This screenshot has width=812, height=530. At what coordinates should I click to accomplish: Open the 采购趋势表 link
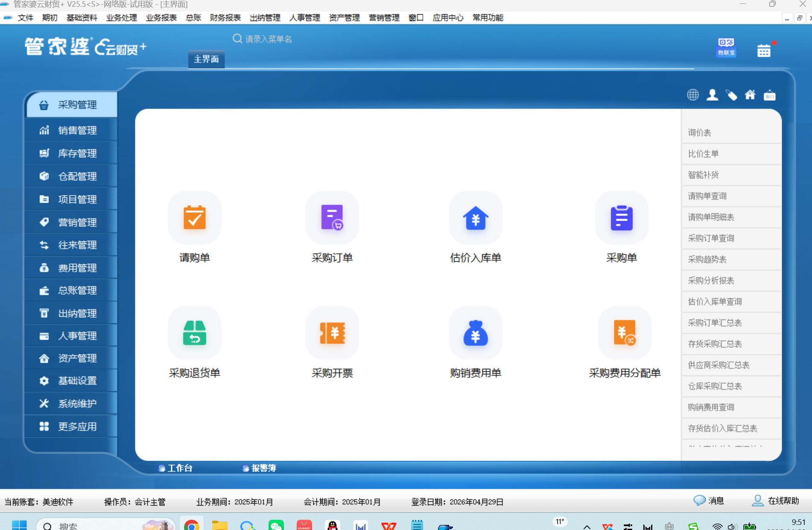point(731,259)
